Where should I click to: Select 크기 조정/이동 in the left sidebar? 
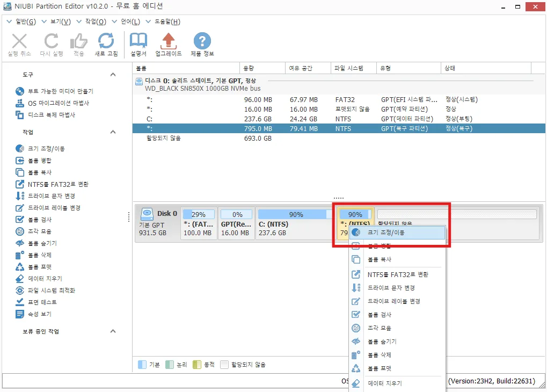click(40, 149)
